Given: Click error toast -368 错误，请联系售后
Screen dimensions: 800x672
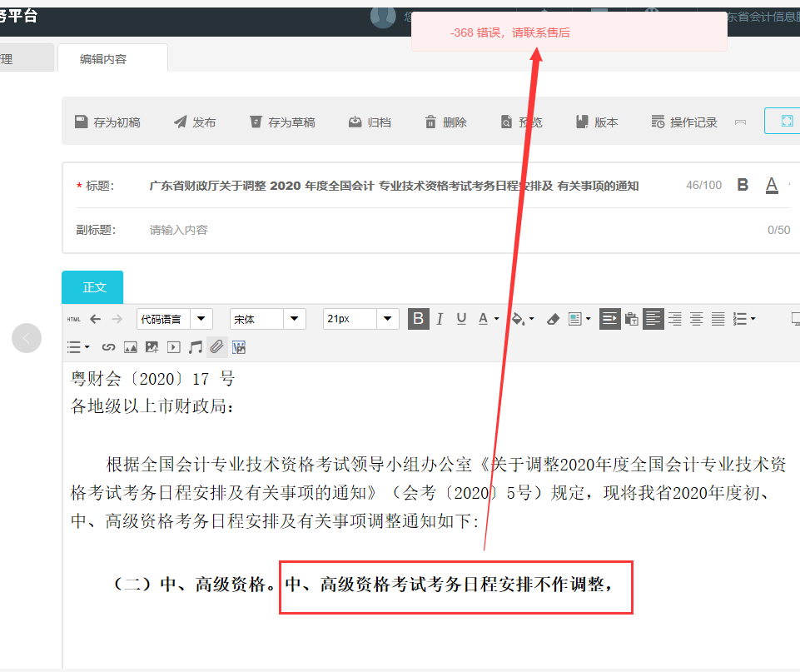Looking at the screenshot, I should pos(569,32).
